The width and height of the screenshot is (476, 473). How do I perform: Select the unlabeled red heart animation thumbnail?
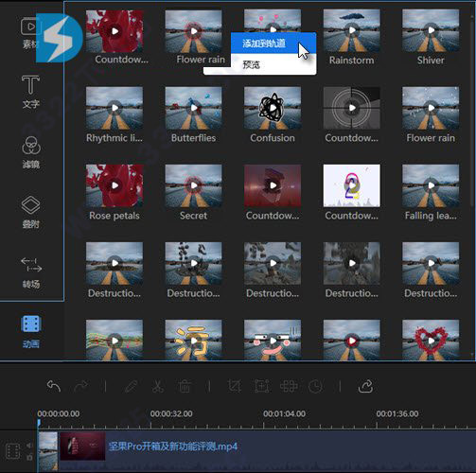431,340
